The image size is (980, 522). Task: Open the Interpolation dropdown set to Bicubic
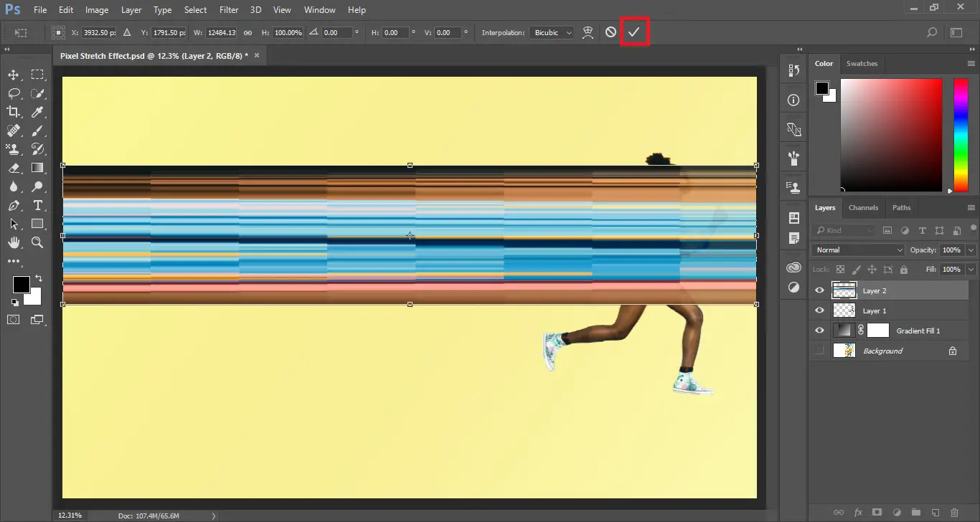click(551, 32)
